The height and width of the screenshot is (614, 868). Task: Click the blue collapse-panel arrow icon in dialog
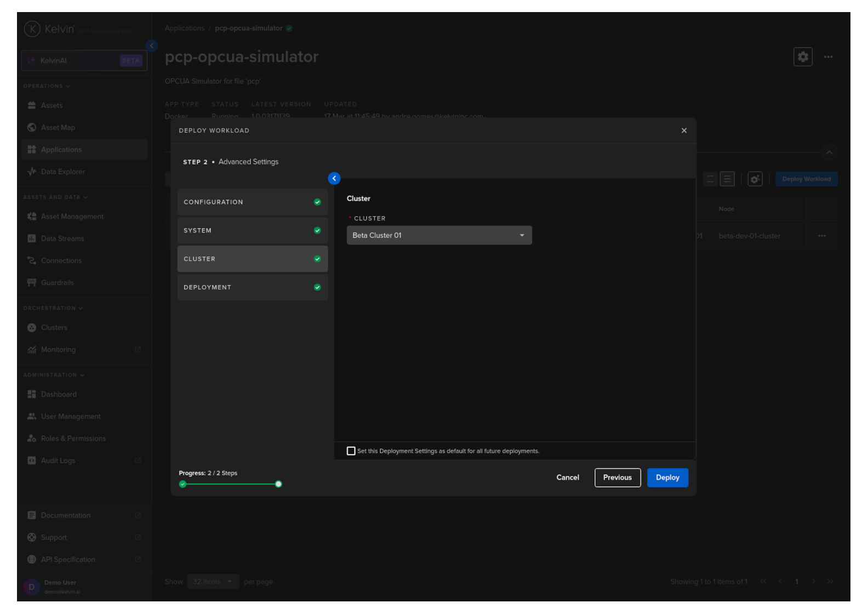click(334, 178)
